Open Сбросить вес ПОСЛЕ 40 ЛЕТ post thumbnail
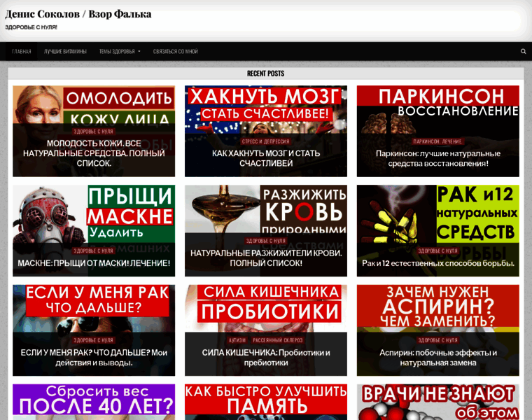This screenshot has height=420, width=532. point(94,402)
